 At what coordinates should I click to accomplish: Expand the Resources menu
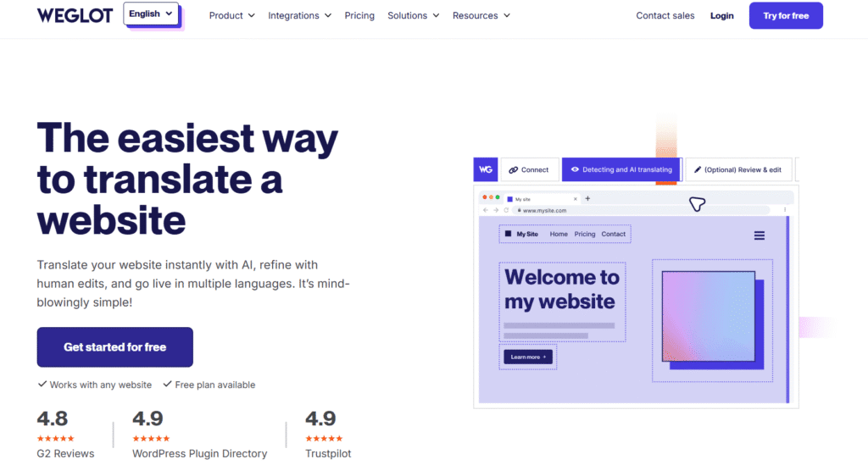click(x=481, y=15)
